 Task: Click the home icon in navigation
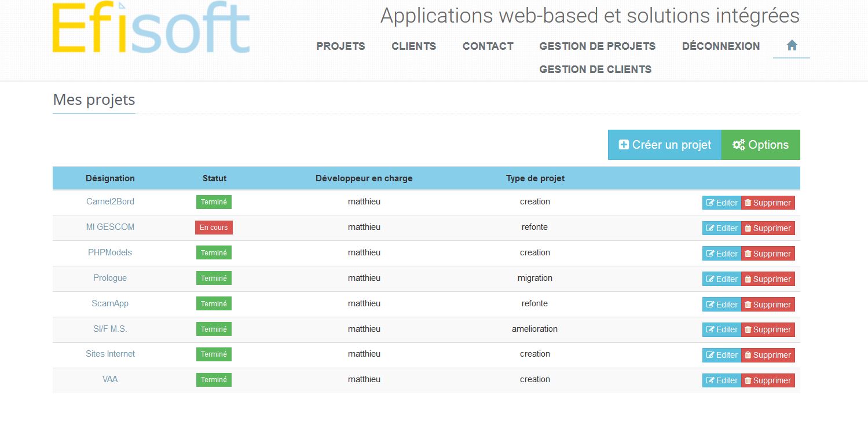coord(792,46)
